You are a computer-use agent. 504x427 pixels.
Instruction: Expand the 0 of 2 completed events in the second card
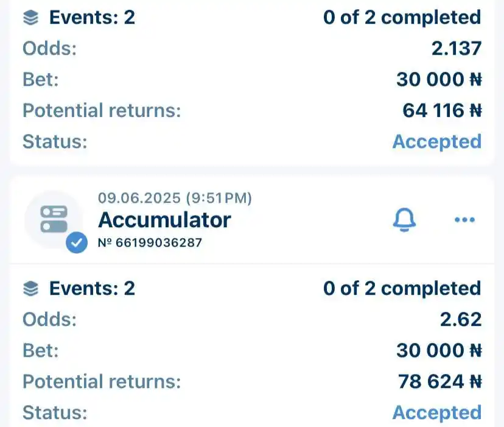[x=402, y=288]
